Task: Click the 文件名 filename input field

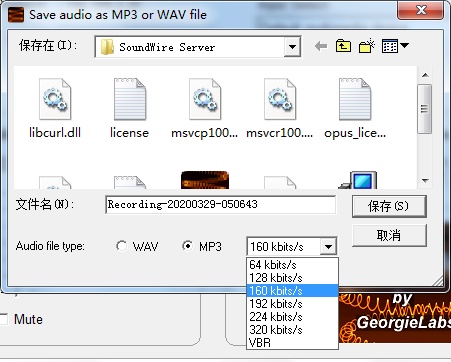Action: [221, 205]
